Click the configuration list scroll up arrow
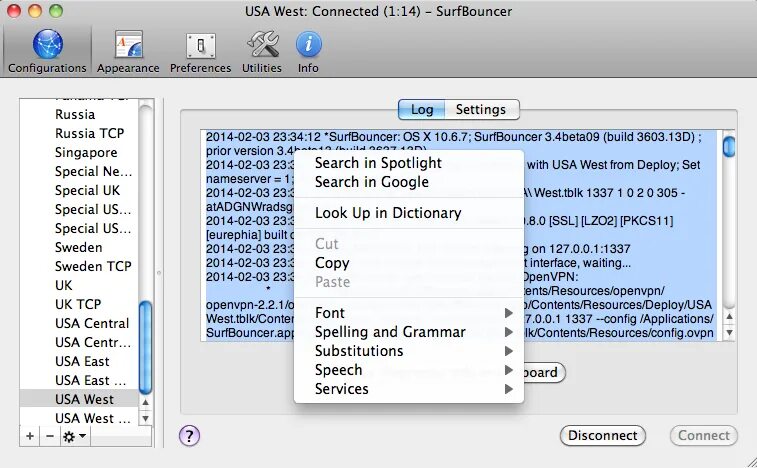Image resolution: width=757 pixels, height=468 pixels. pos(145,402)
